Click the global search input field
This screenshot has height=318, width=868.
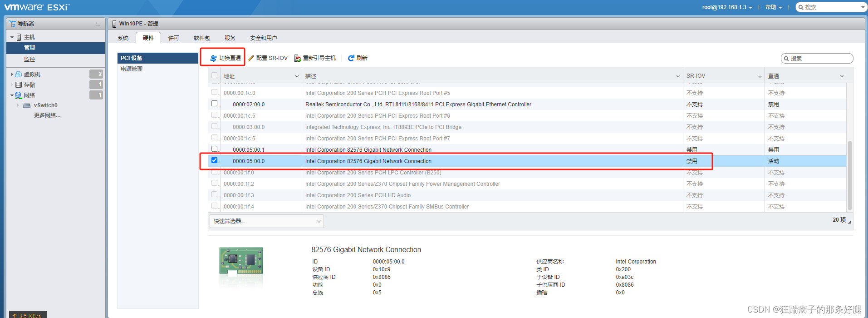(831, 7)
